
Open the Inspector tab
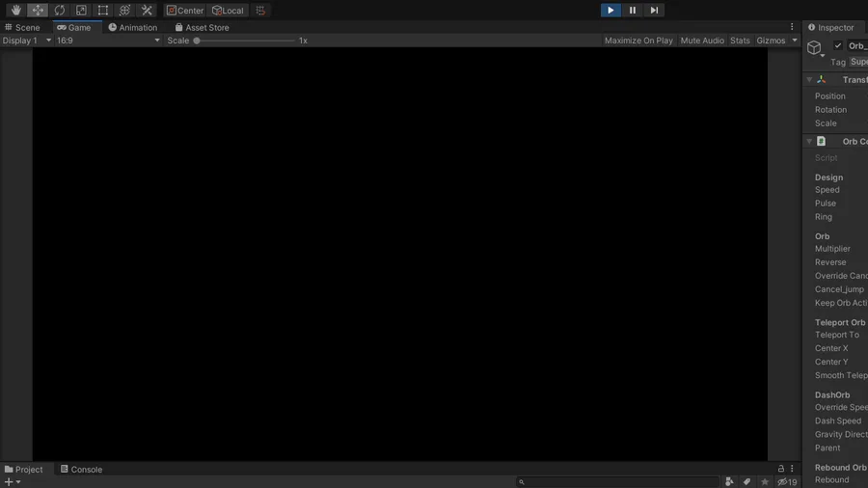tap(831, 27)
